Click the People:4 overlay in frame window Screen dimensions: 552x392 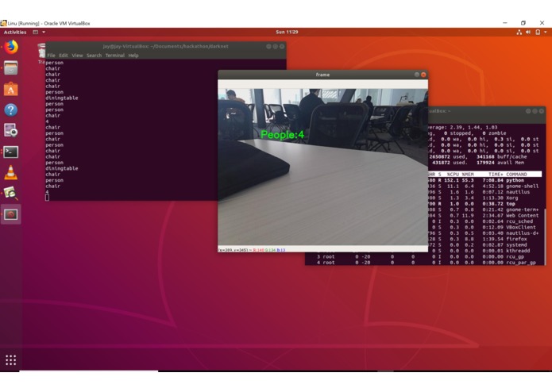282,135
